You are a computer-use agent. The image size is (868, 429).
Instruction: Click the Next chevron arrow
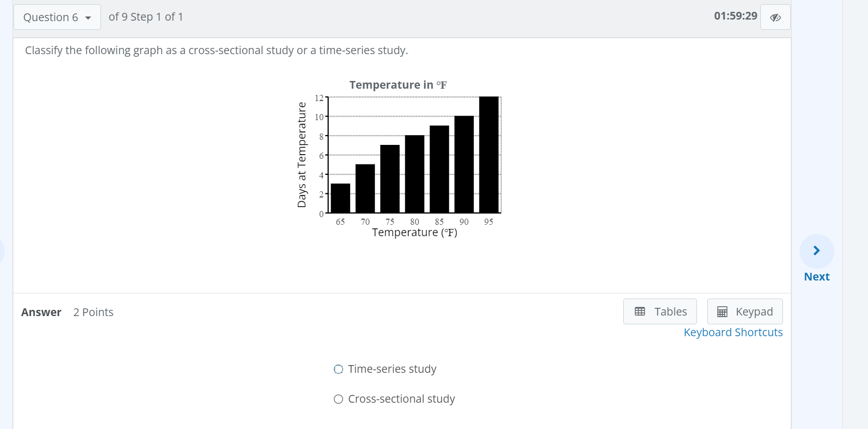pyautogui.click(x=816, y=250)
